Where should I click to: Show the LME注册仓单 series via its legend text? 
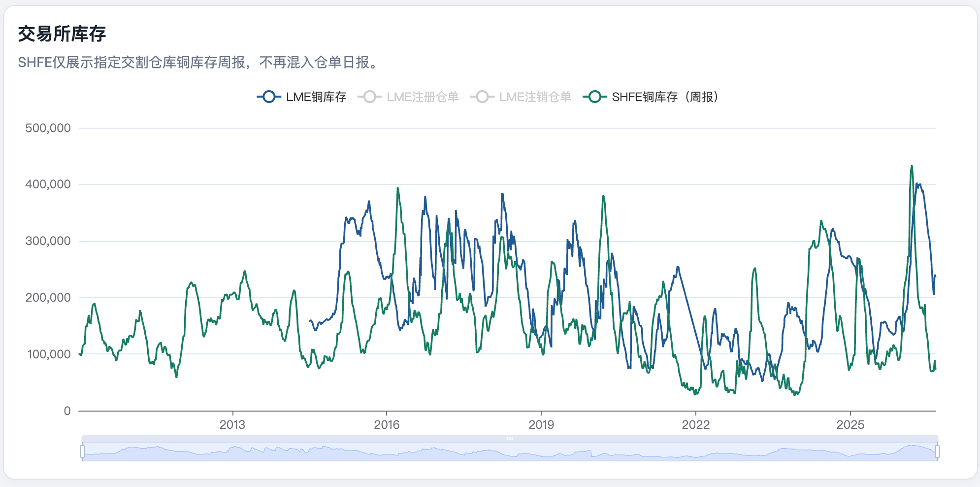[423, 97]
